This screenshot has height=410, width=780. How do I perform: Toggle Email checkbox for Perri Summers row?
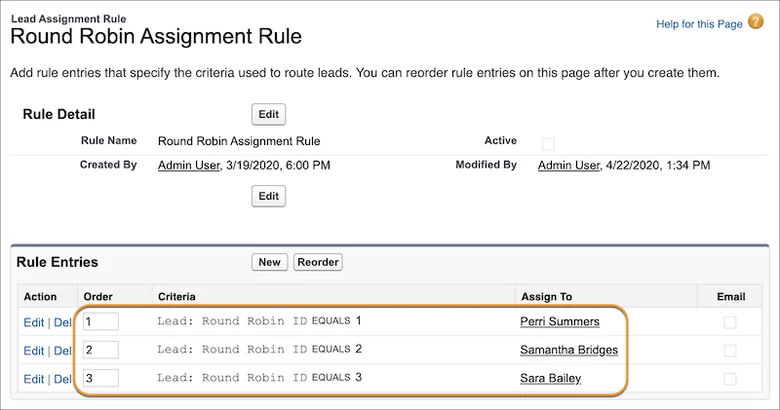(x=730, y=322)
